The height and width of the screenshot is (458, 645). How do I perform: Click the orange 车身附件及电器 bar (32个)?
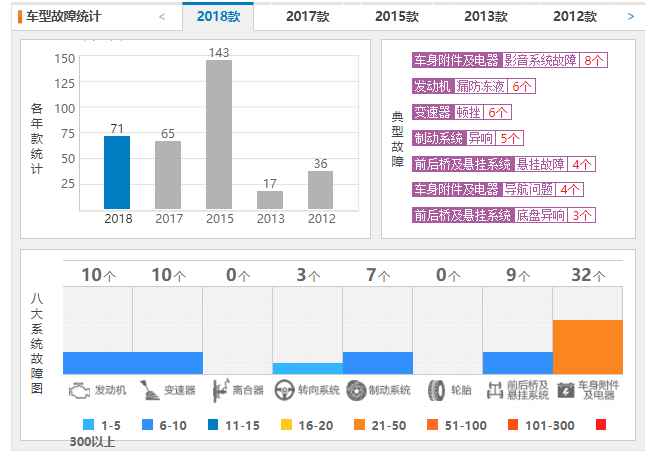pos(588,347)
